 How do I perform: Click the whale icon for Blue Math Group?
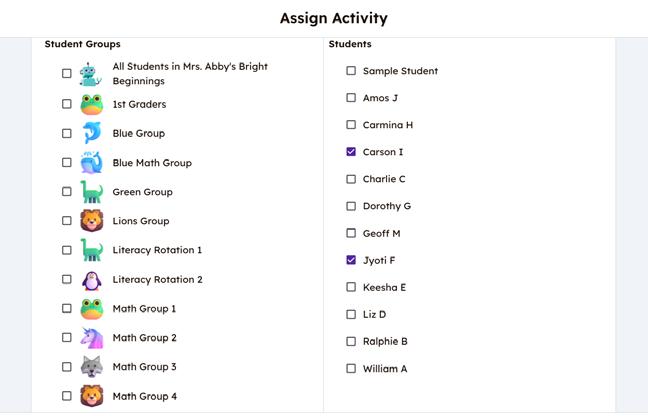coord(92,162)
